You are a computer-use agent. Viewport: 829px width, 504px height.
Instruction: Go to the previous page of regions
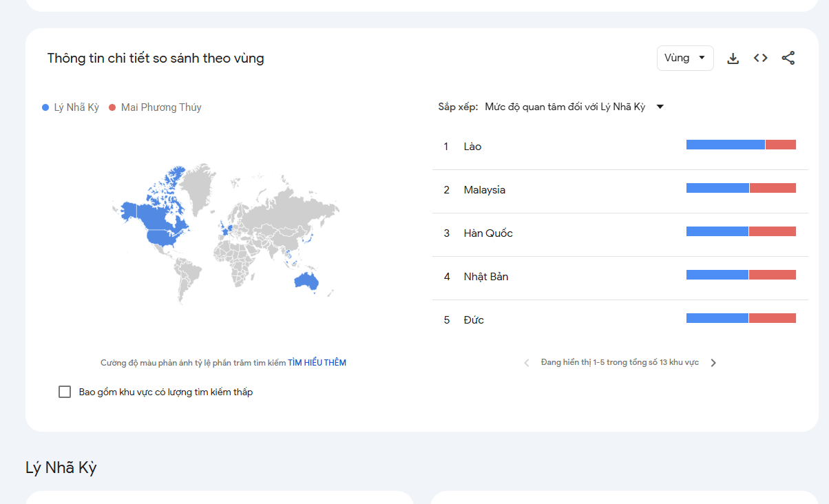[527, 363]
